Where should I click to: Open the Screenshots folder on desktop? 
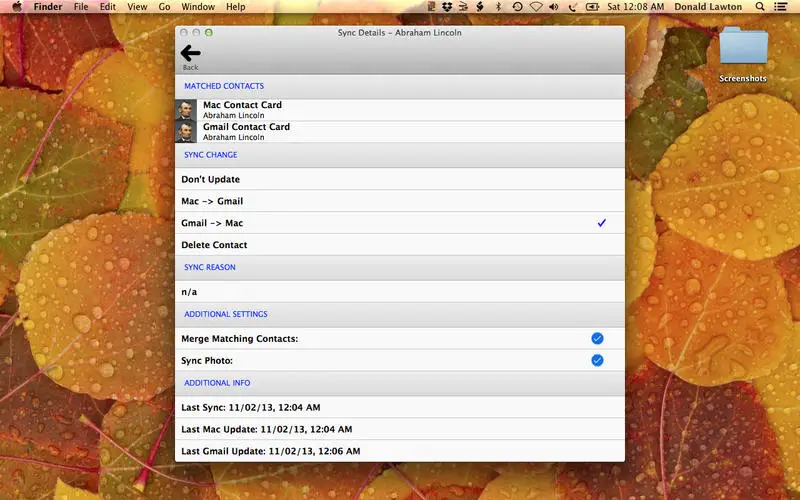point(743,54)
